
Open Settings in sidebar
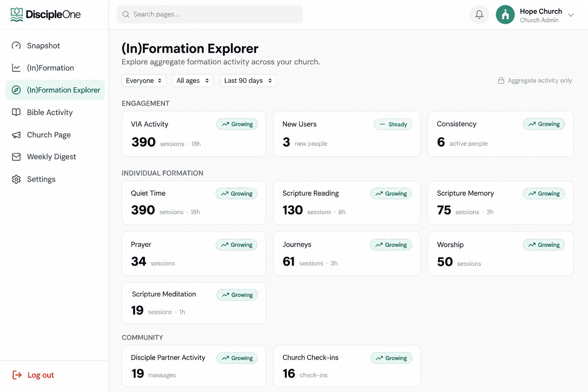(55, 179)
